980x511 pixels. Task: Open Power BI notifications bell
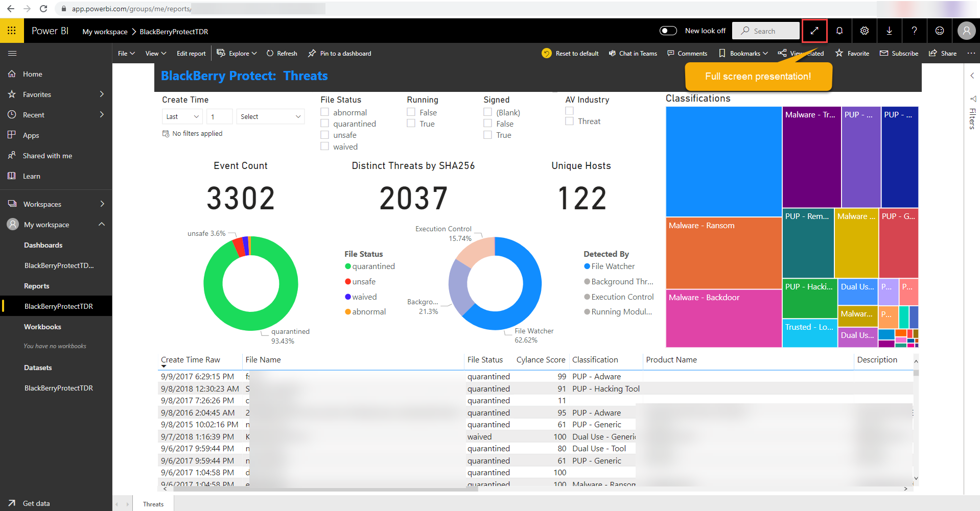839,31
